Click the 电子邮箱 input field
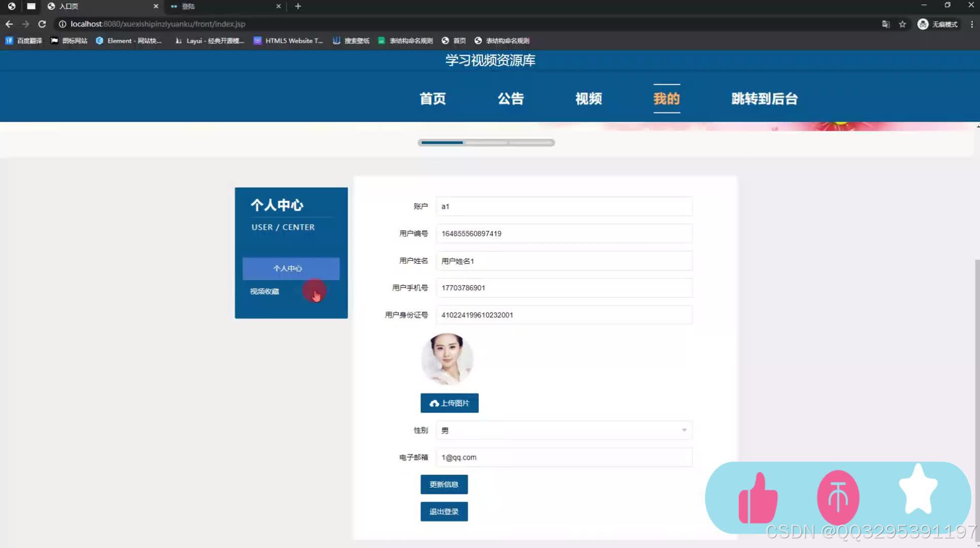This screenshot has width=980, height=548. click(564, 457)
